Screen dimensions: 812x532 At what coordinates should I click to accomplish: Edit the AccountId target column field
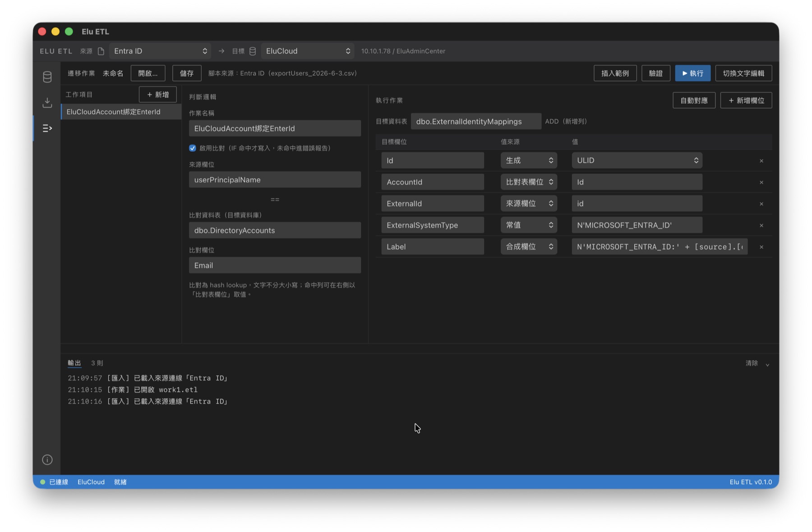[x=433, y=182]
